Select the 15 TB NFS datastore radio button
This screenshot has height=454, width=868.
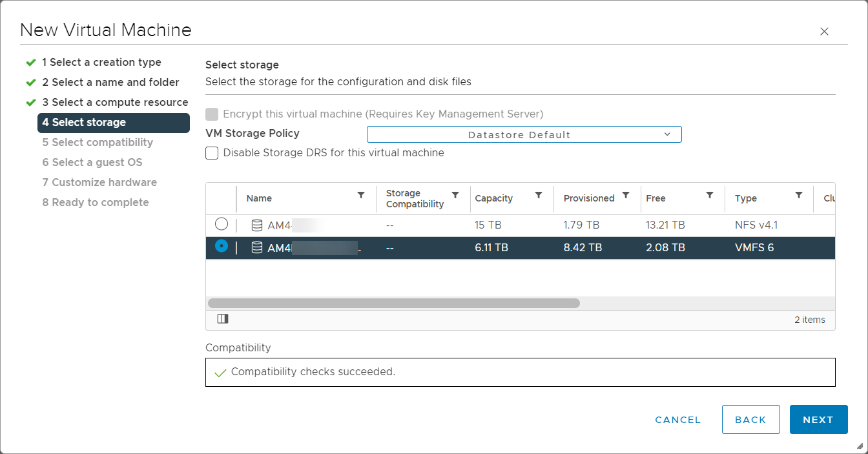tap(222, 224)
